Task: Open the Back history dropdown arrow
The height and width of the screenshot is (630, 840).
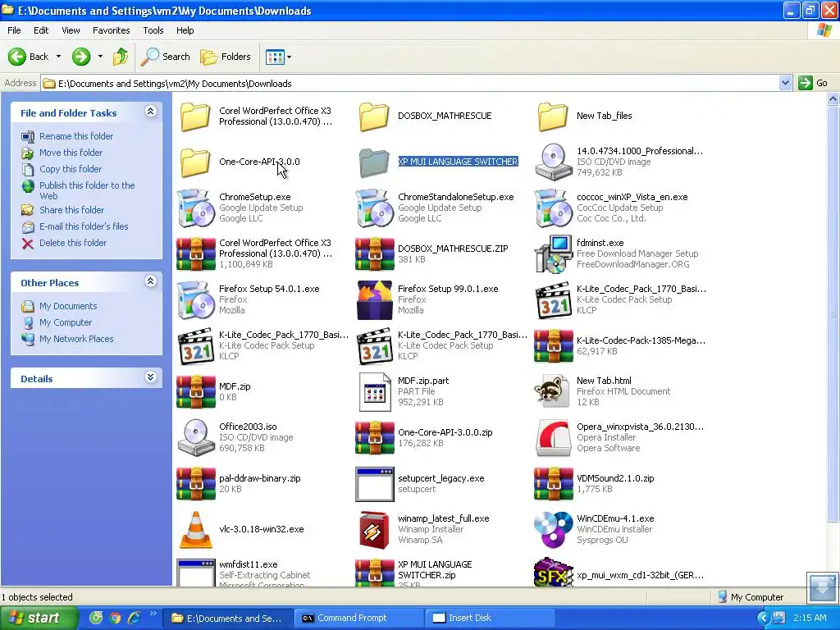Action: click(58, 57)
